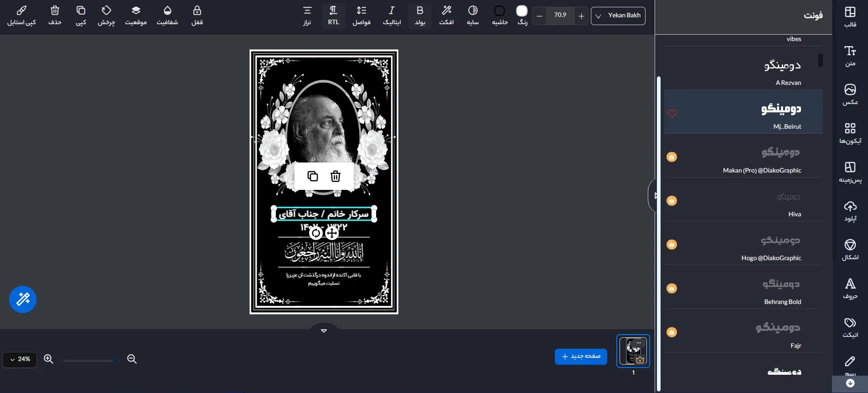This screenshot has width=868, height=393.
Task: Toggle RTL text direction
Action: coord(333,16)
